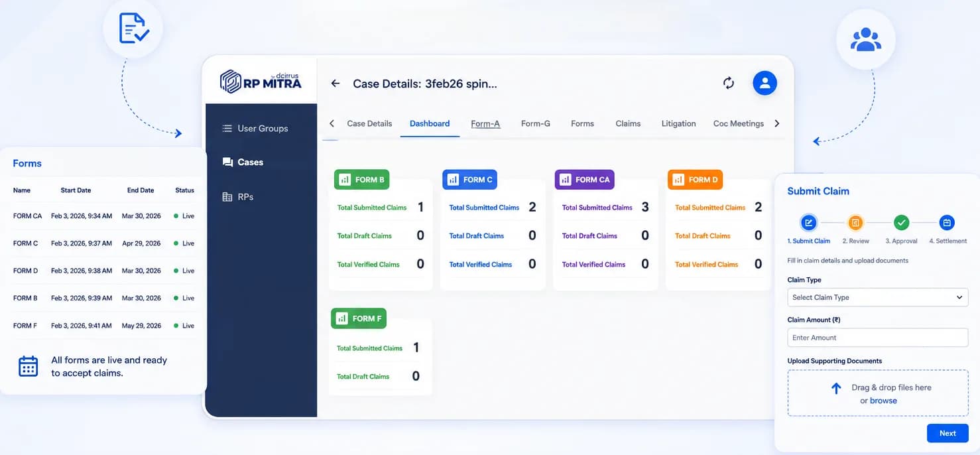980x455 pixels.
Task: Click the FORM B chart icon
Action: coord(345,180)
